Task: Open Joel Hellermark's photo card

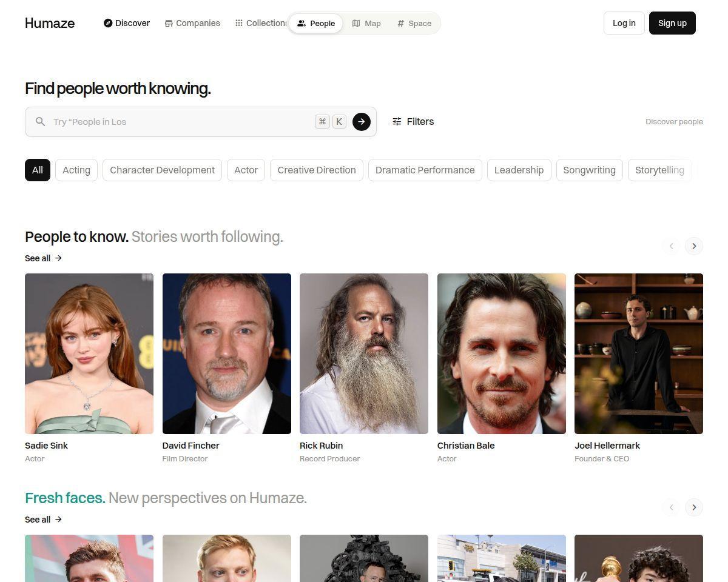Action: point(639,353)
